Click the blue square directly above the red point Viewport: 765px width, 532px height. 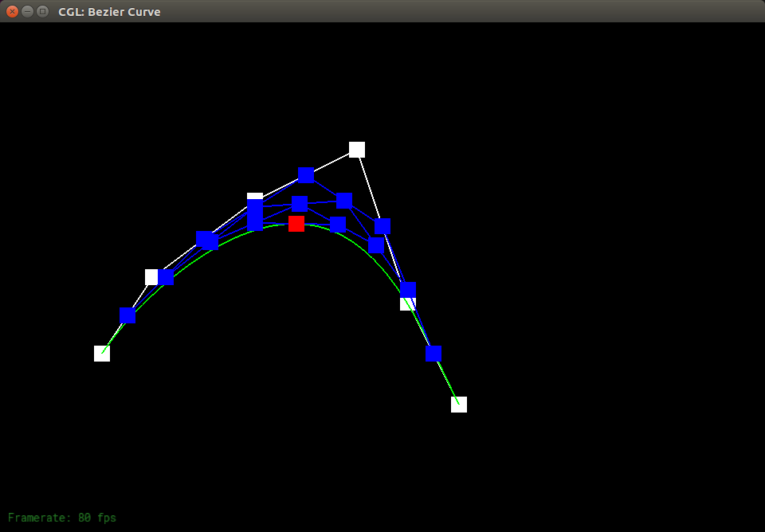[300, 204]
